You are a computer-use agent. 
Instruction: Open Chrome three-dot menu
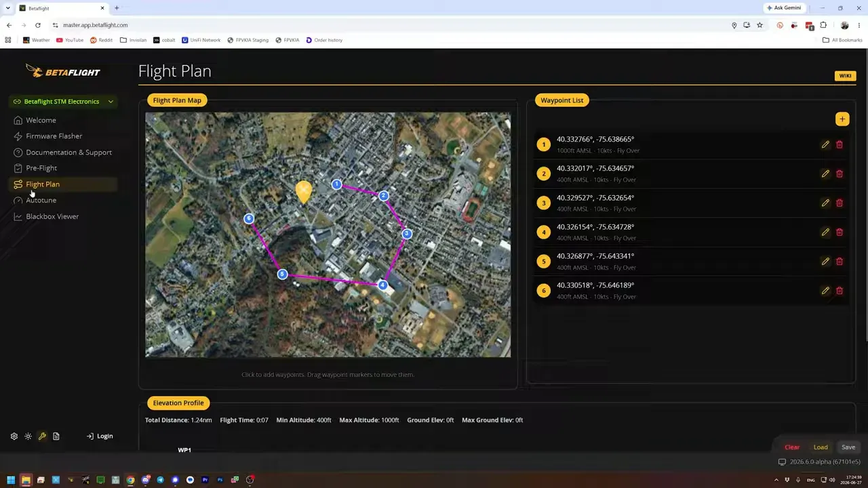click(x=859, y=25)
